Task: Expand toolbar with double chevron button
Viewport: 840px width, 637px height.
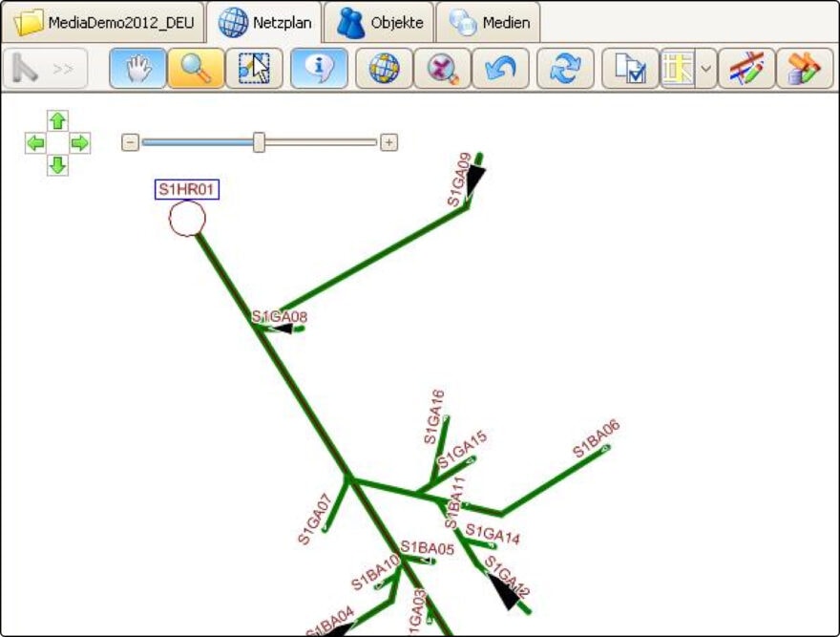Action: [62, 70]
